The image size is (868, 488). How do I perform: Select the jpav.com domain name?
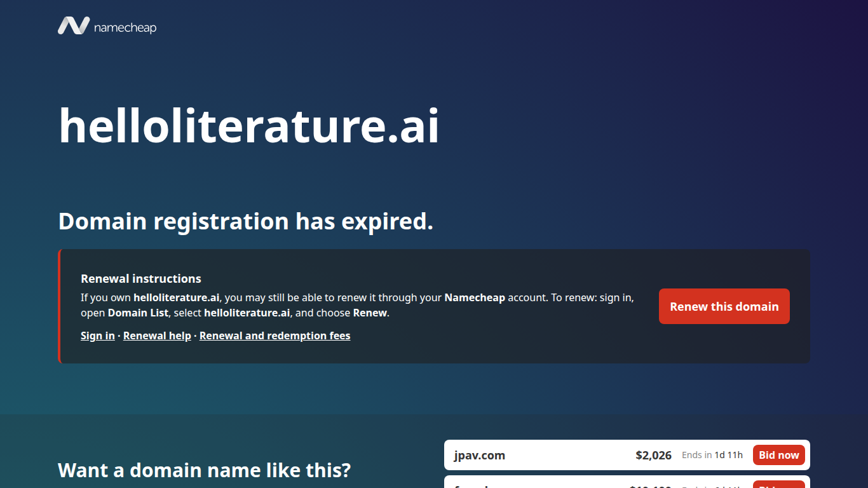tap(480, 455)
